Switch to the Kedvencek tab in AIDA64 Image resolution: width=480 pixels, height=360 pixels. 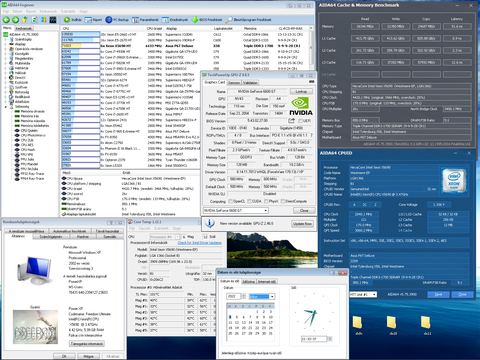point(23,28)
